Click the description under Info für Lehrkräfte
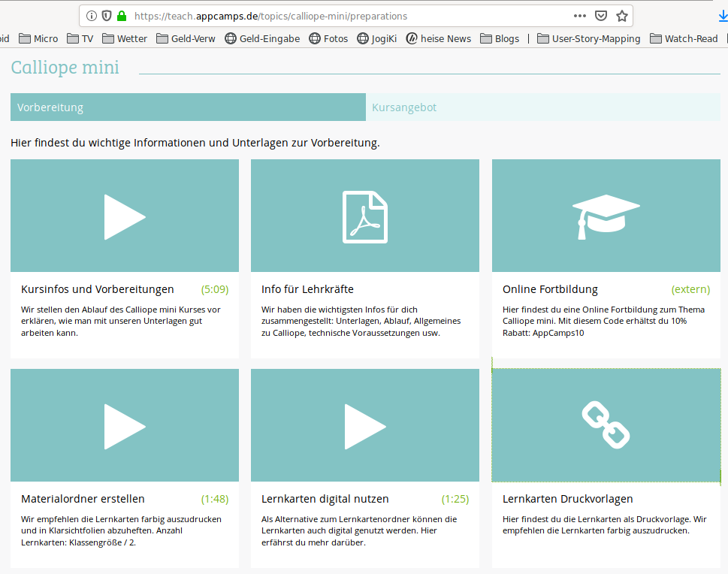728x574 pixels. 361,321
